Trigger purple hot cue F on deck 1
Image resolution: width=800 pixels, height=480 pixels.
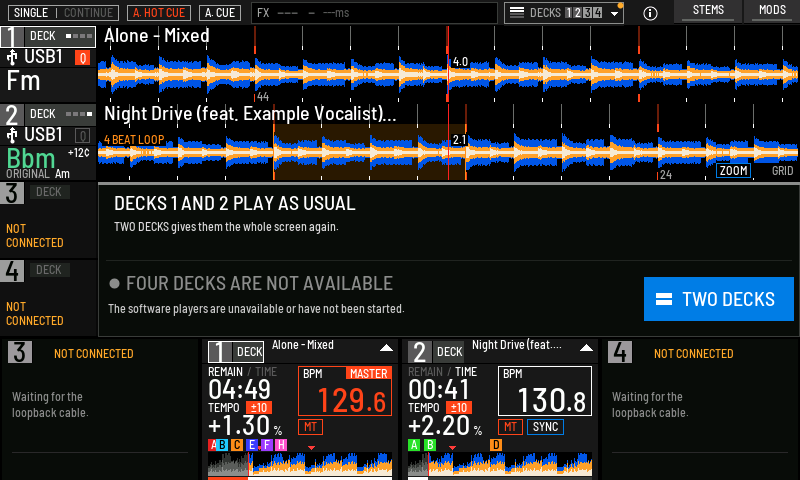point(267,445)
